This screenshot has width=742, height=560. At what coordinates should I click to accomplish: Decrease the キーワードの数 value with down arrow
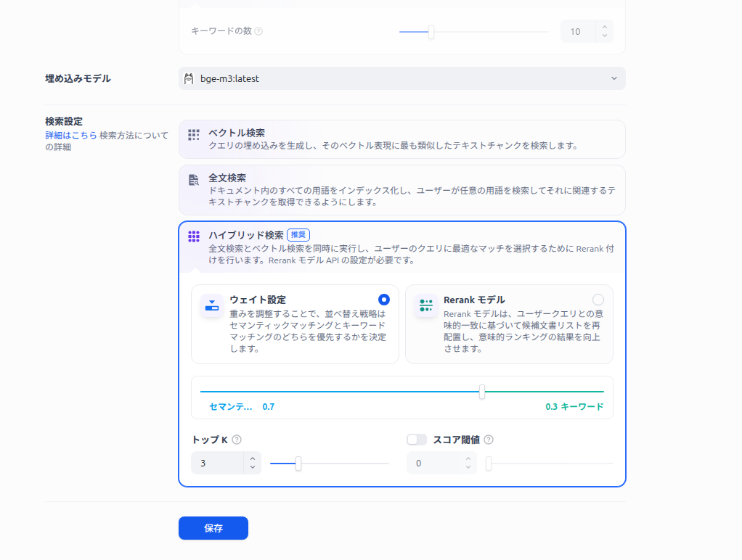[604, 36]
